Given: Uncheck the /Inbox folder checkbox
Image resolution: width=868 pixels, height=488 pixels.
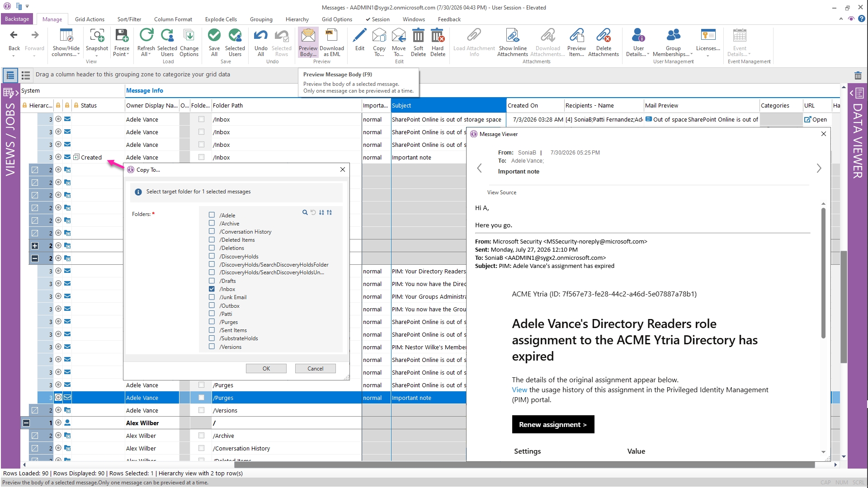Looking at the screenshot, I should click(x=212, y=289).
